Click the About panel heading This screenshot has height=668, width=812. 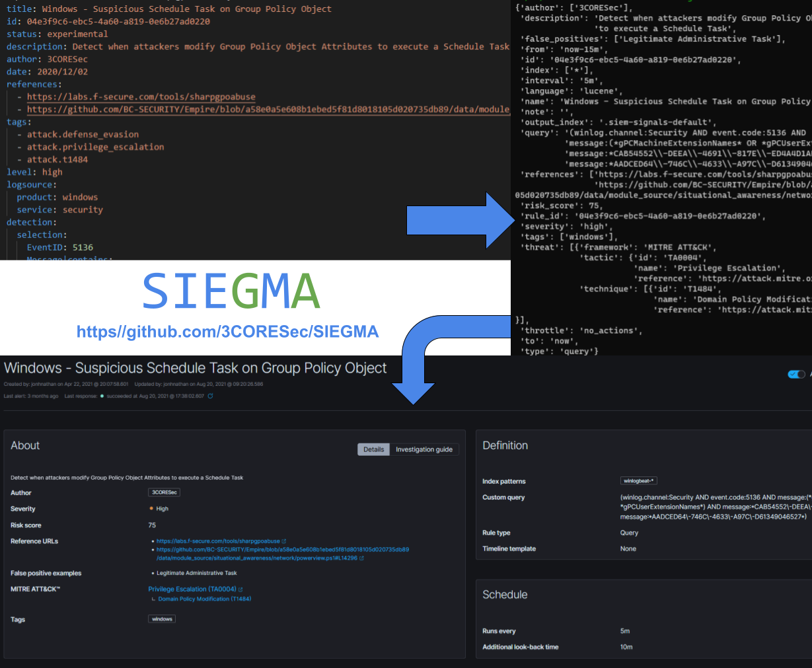click(25, 446)
